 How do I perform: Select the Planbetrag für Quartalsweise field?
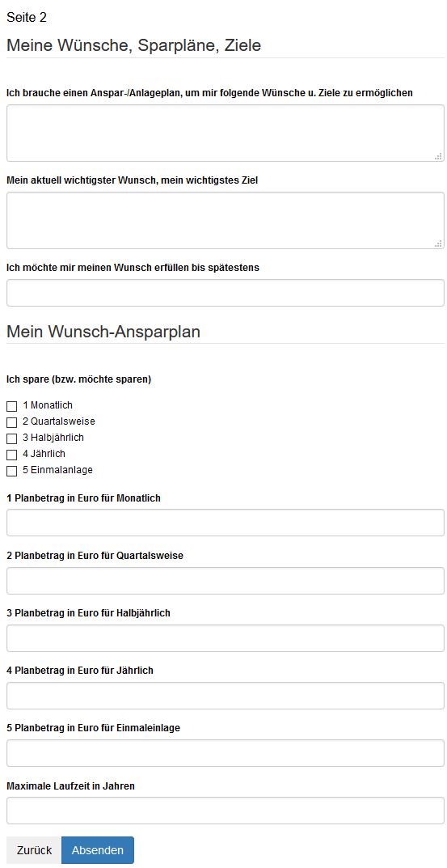pos(226,581)
